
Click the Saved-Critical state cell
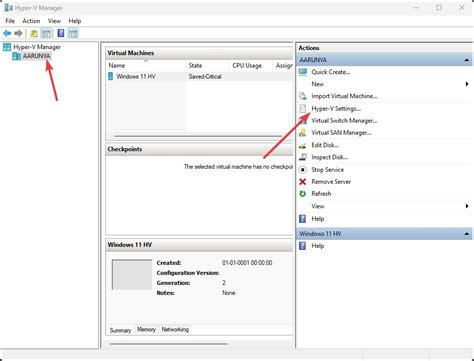click(x=205, y=76)
